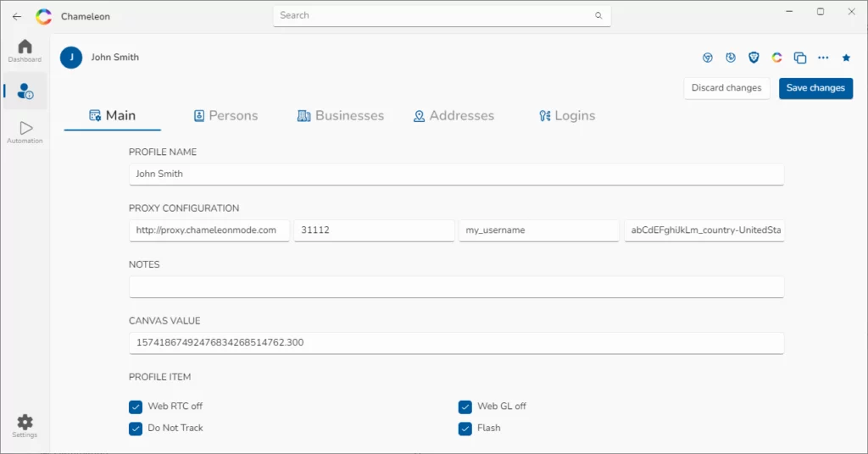Switch to the Main tab
The height and width of the screenshot is (454, 868).
click(x=113, y=115)
